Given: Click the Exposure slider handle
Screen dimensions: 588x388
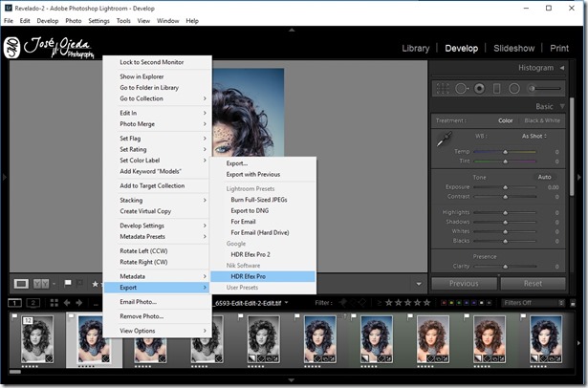Looking at the screenshot, I should (x=505, y=187).
